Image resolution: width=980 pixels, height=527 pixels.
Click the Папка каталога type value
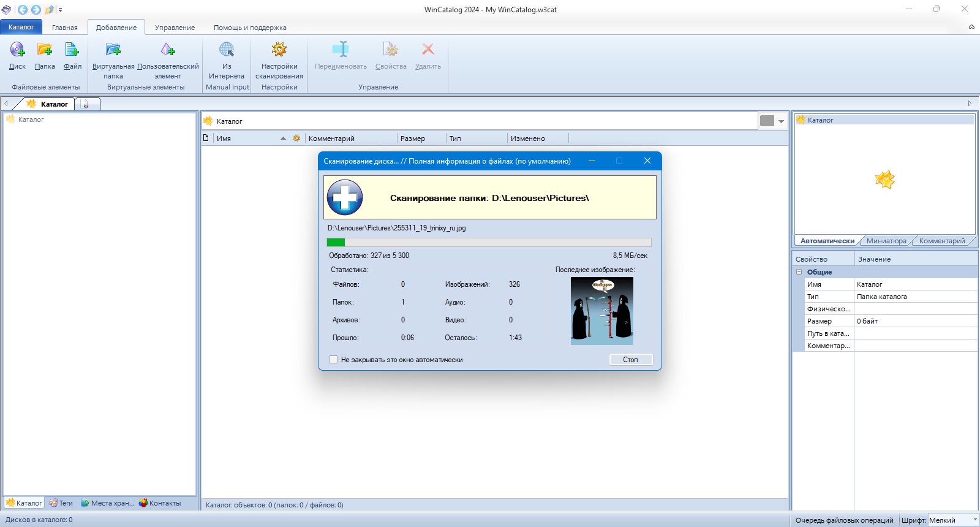click(x=915, y=297)
